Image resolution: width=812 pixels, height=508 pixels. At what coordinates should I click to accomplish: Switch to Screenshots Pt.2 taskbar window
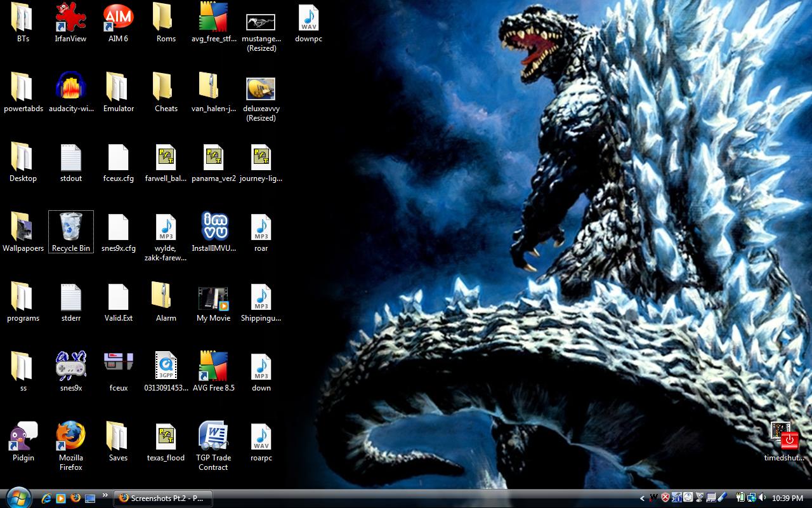point(162,498)
